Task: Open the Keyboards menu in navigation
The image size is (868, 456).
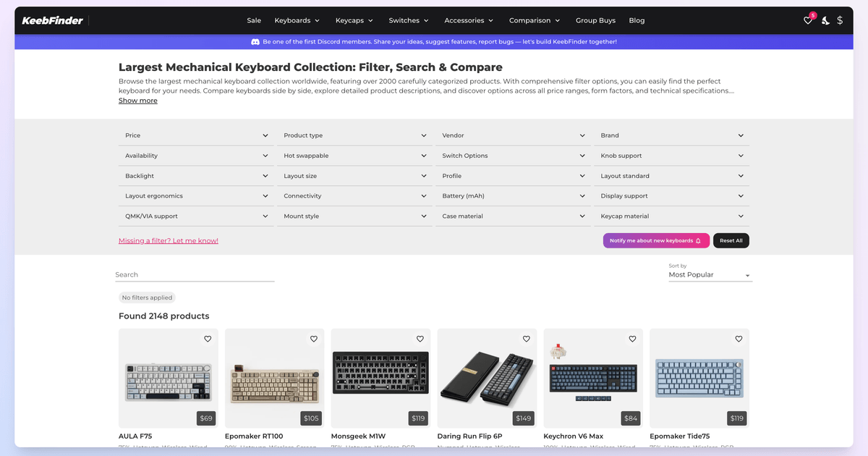Action: pos(297,20)
